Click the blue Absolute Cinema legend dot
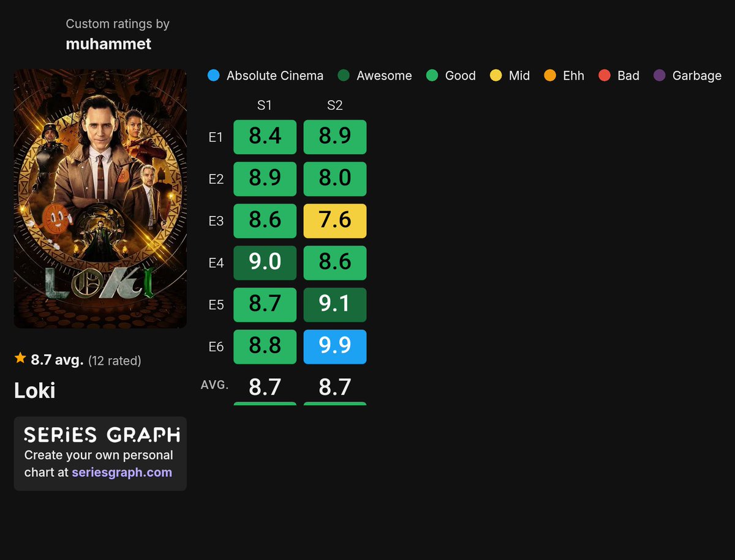This screenshot has height=560, width=735. tap(213, 76)
